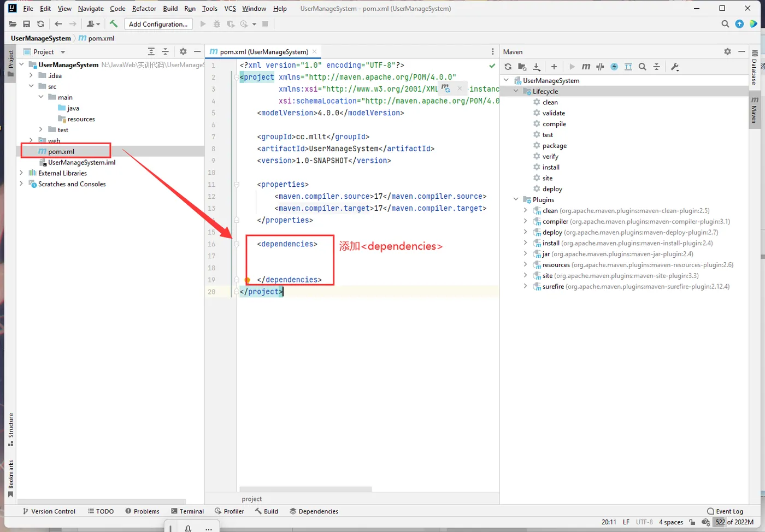Expand the .idea folder
765x532 pixels.
click(31, 75)
